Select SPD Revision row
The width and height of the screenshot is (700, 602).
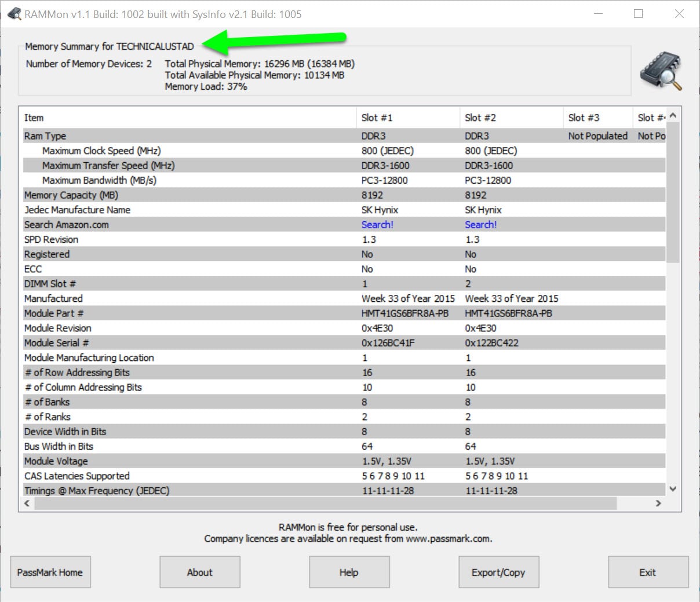[343, 239]
